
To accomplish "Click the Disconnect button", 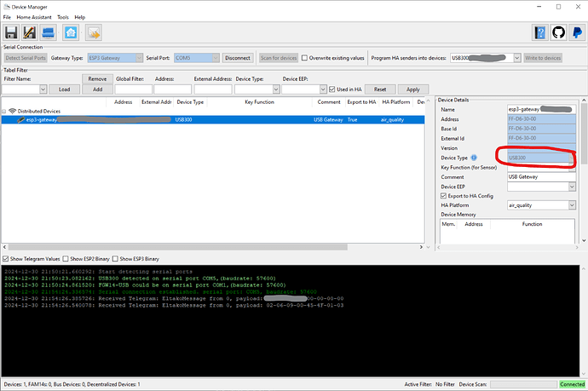I will (x=238, y=58).
